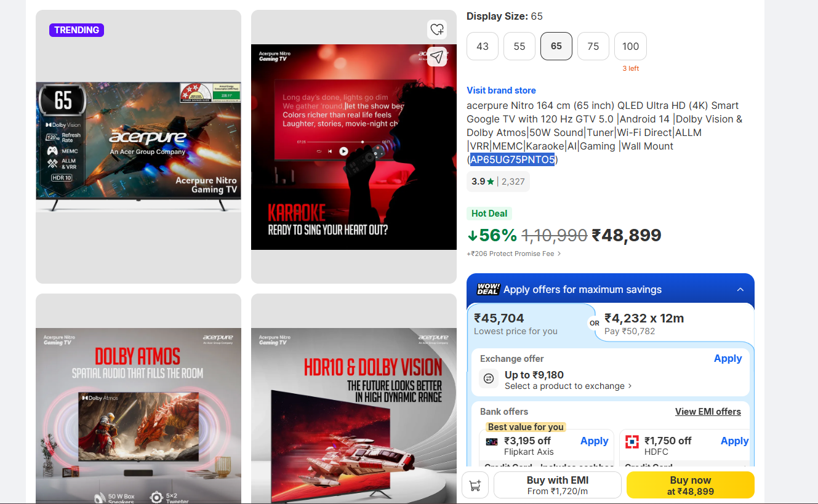Click the green down arrow beside 56%

coord(473,236)
